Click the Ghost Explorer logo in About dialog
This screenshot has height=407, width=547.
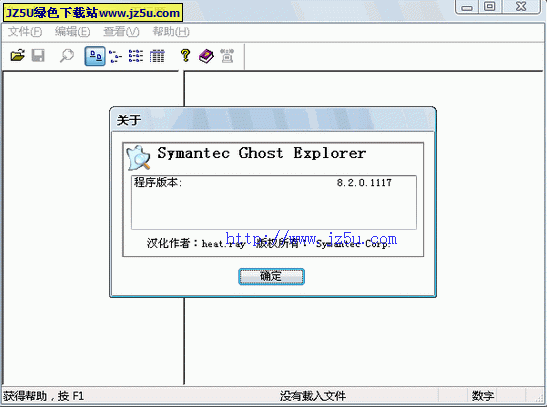coord(138,158)
